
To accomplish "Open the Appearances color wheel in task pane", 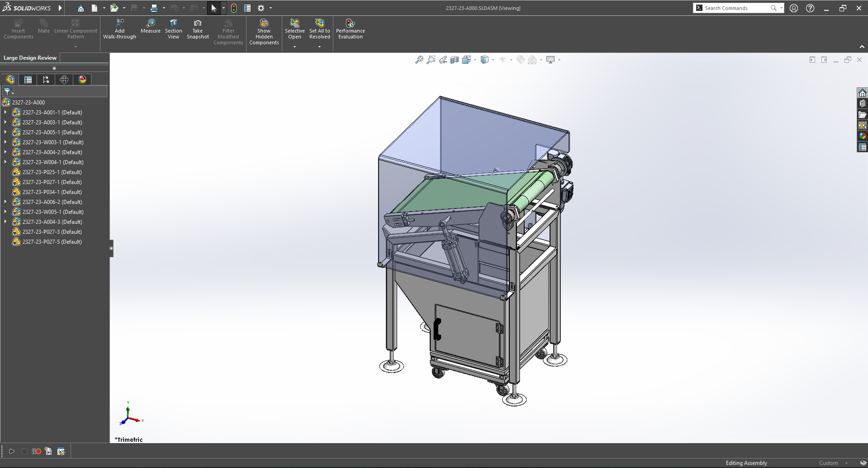I will [x=862, y=136].
